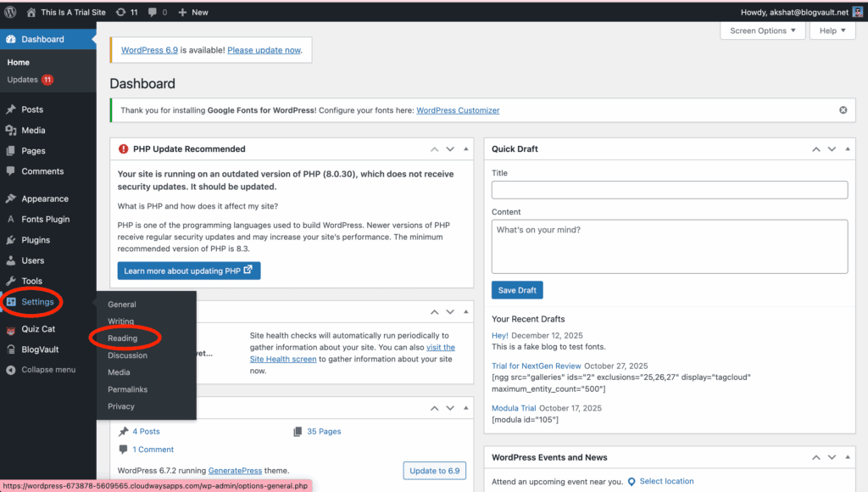Focus the Quick Draft Title field

tap(670, 190)
